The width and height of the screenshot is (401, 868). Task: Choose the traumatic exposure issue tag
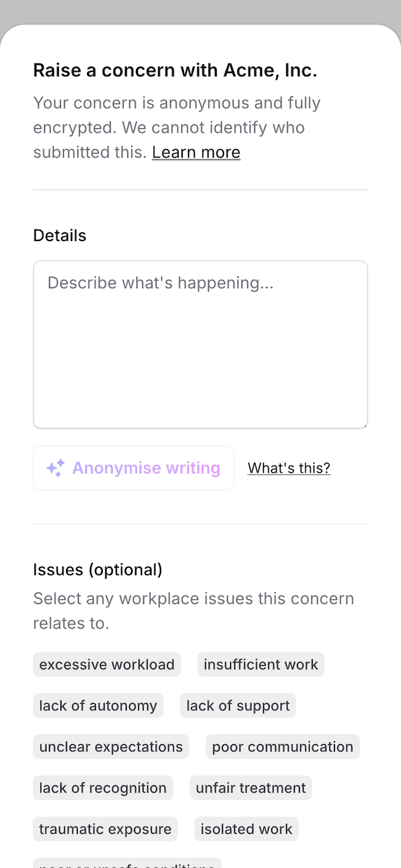(105, 829)
